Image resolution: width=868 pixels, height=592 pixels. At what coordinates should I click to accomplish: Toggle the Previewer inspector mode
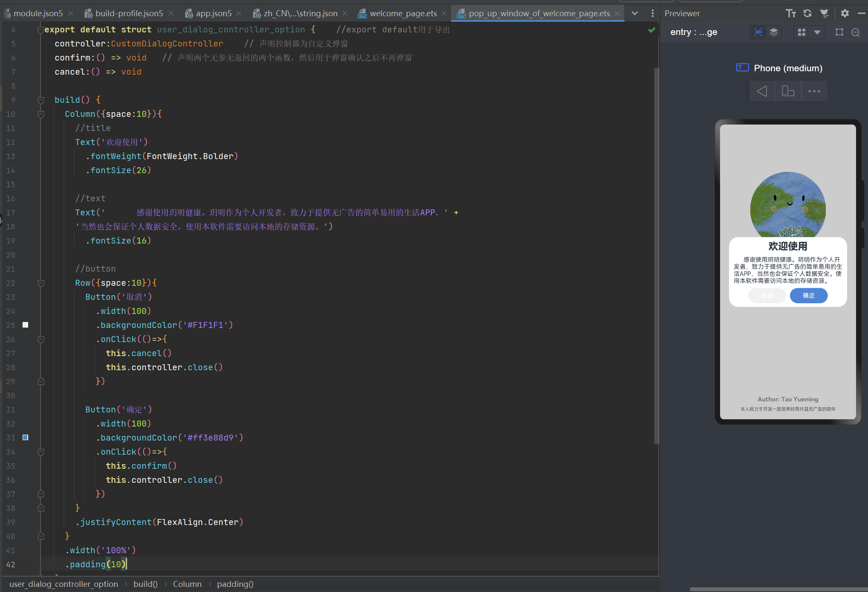(758, 32)
